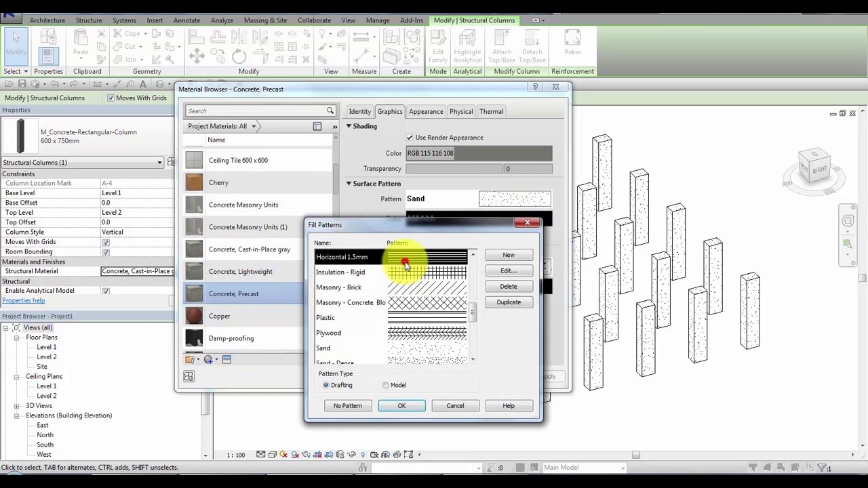Click the Visual Style cube icon
Viewport: 868px width, 488px height.
[272, 455]
